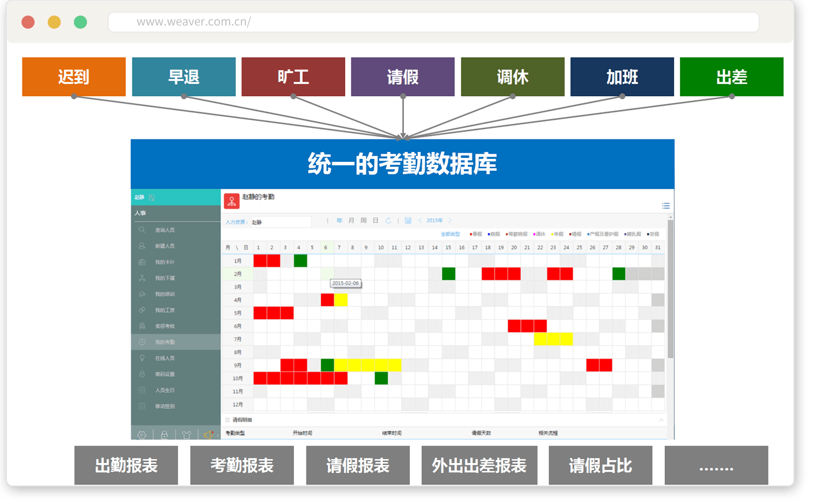Click the 人力资源 input field showing 赵静
Image resolution: width=821 pixels, height=504 pixels.
pos(280,222)
